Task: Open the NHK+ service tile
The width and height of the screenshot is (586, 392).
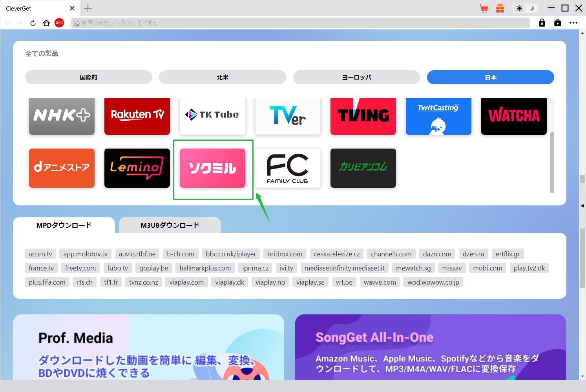Action: (62, 116)
